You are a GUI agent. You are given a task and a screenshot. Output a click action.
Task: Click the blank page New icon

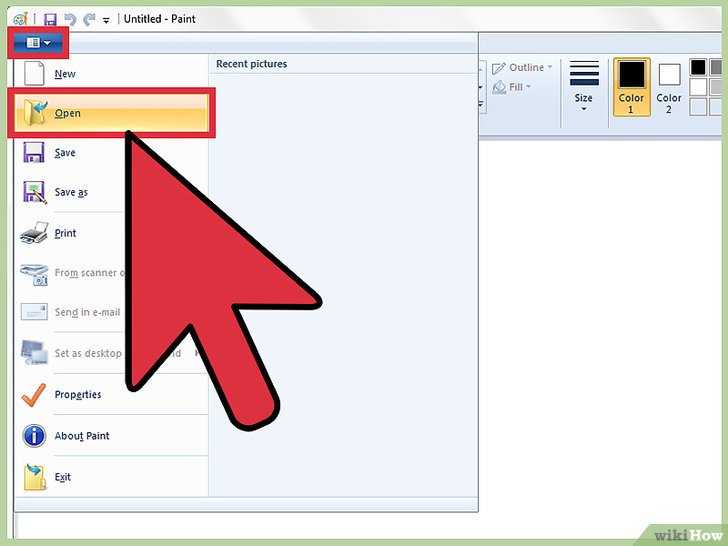(x=34, y=74)
